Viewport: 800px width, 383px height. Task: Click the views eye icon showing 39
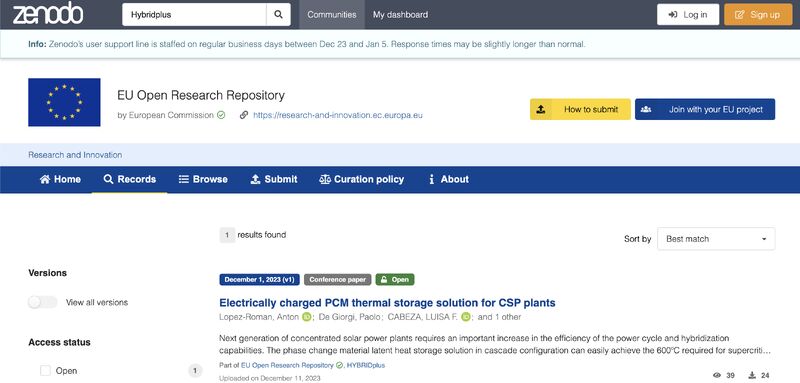click(717, 375)
